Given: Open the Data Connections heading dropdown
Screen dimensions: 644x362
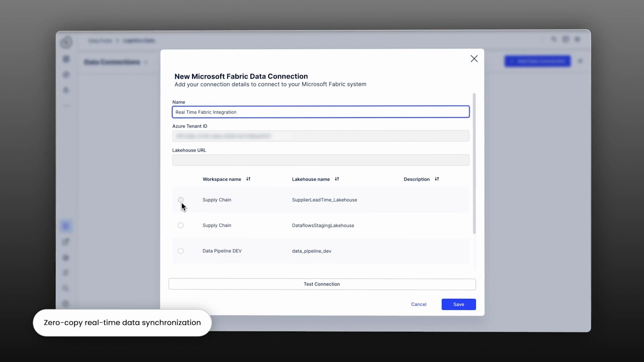Looking at the screenshot, I should click(146, 62).
